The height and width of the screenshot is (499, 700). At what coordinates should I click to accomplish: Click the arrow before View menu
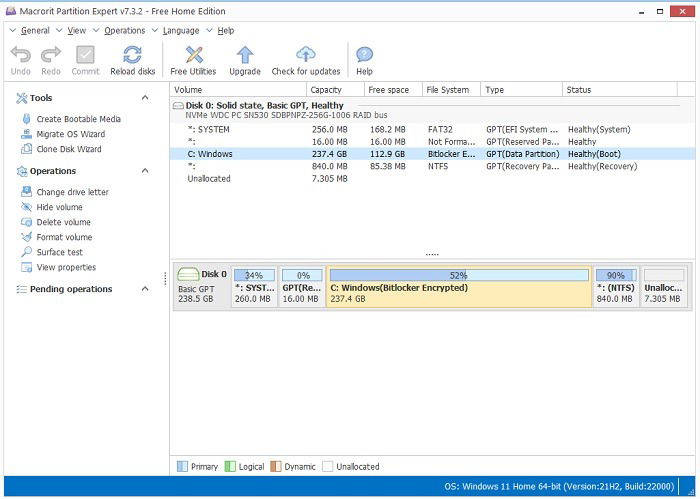[x=59, y=30]
